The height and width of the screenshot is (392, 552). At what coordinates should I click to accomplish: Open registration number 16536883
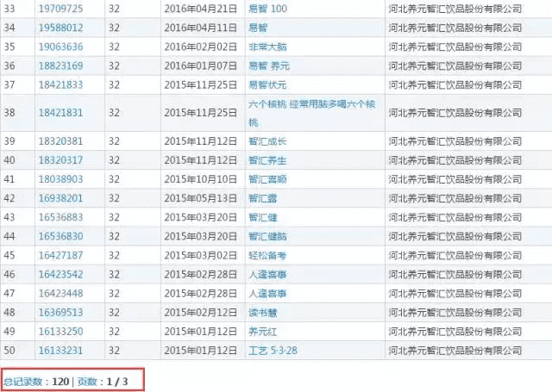(60, 217)
